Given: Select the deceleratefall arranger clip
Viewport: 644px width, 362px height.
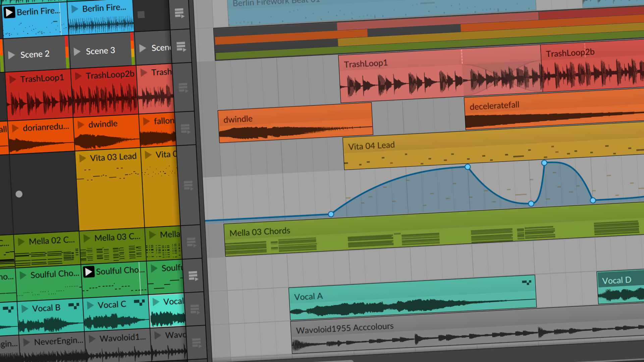Looking at the screenshot, I should [x=554, y=109].
